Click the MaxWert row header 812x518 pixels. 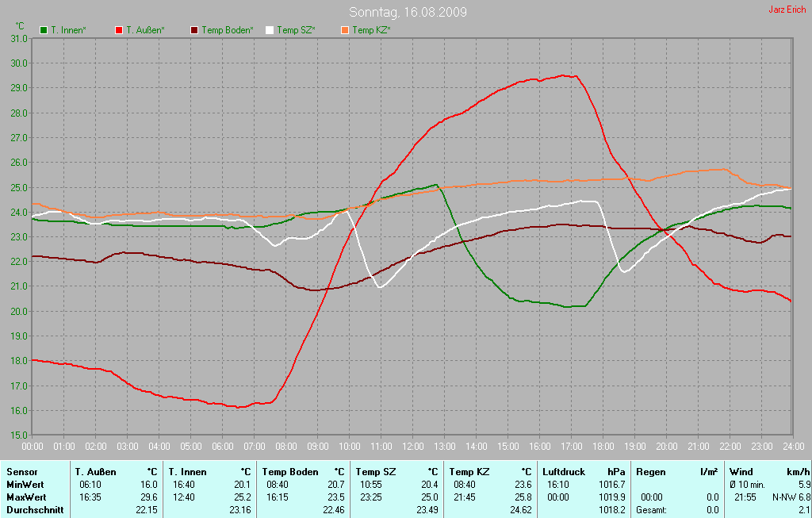click(26, 497)
